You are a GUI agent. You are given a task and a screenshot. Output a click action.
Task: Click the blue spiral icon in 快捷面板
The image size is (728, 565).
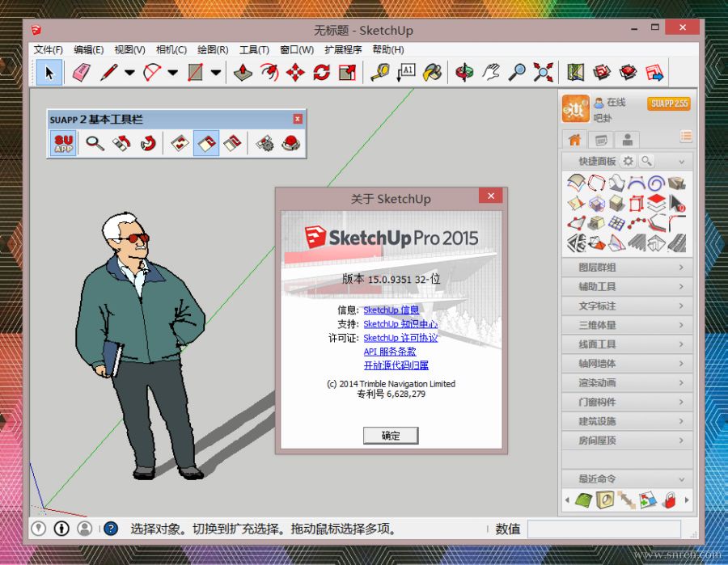coord(656,183)
